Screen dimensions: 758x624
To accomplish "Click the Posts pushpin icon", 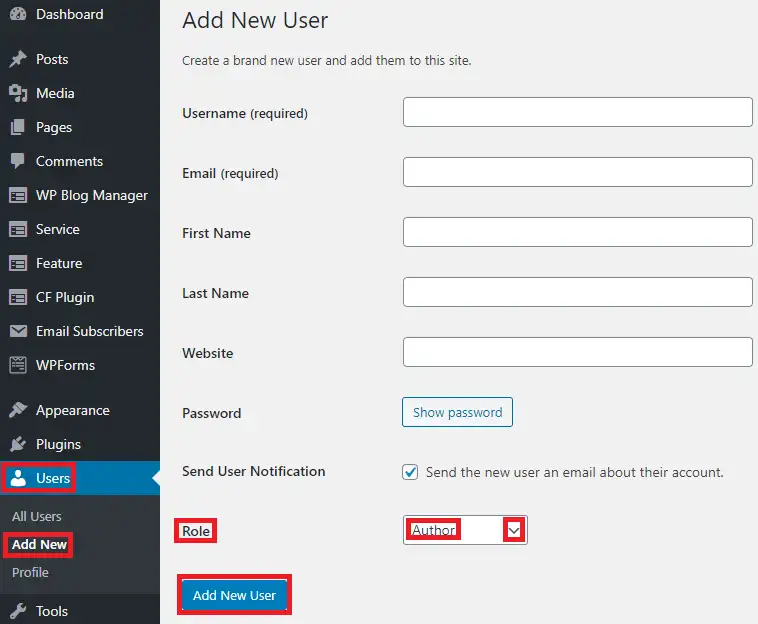I will click(18, 59).
